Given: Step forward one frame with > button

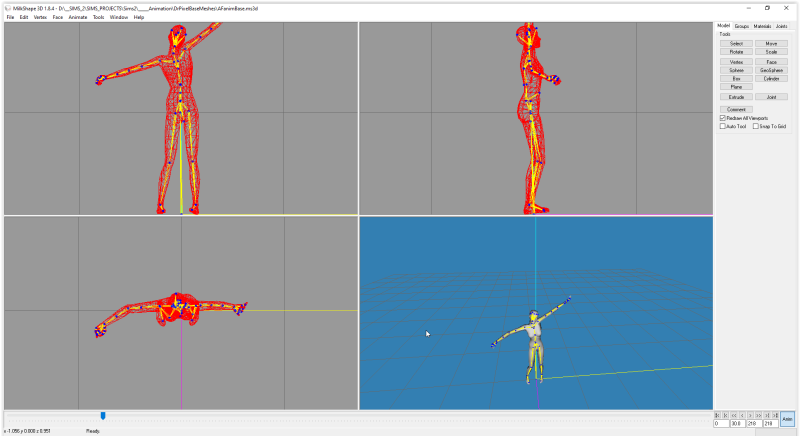Looking at the screenshot, I should point(751,415).
